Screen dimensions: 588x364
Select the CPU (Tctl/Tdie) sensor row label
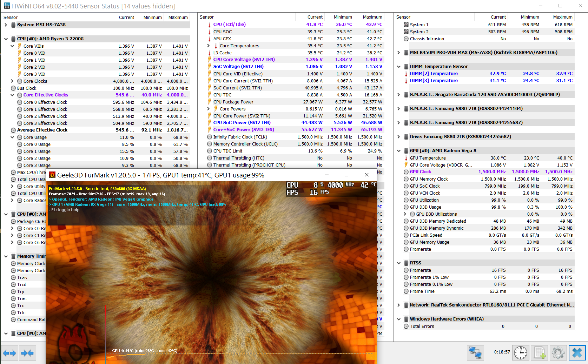(230, 25)
